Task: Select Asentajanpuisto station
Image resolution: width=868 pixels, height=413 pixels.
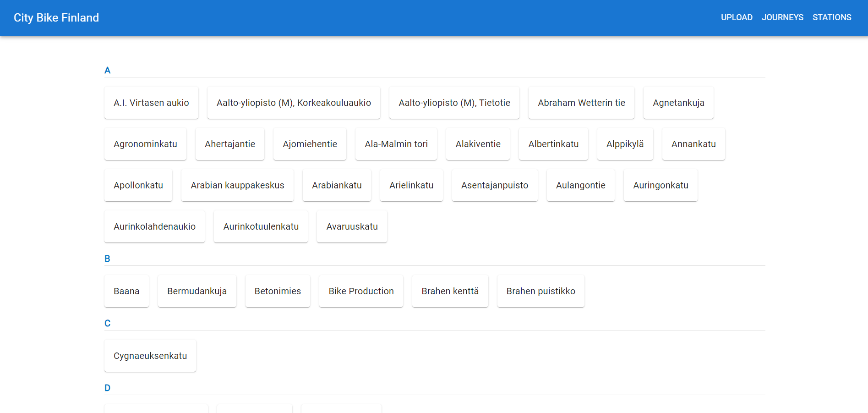Action: point(495,185)
